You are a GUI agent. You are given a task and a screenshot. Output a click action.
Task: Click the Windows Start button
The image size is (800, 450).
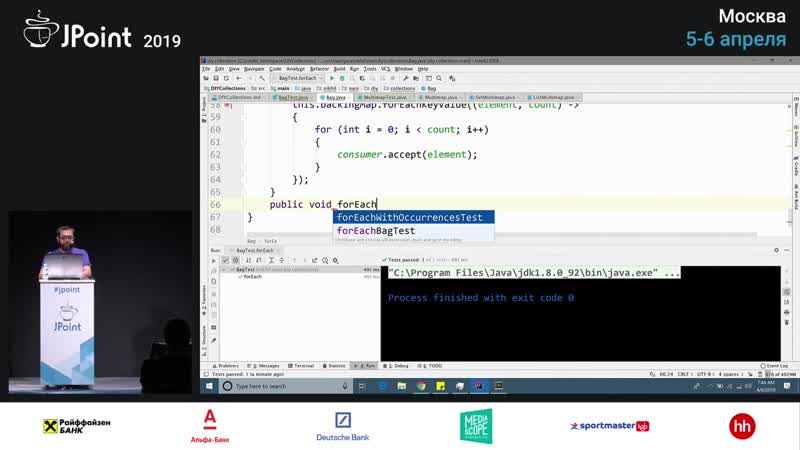coord(209,385)
